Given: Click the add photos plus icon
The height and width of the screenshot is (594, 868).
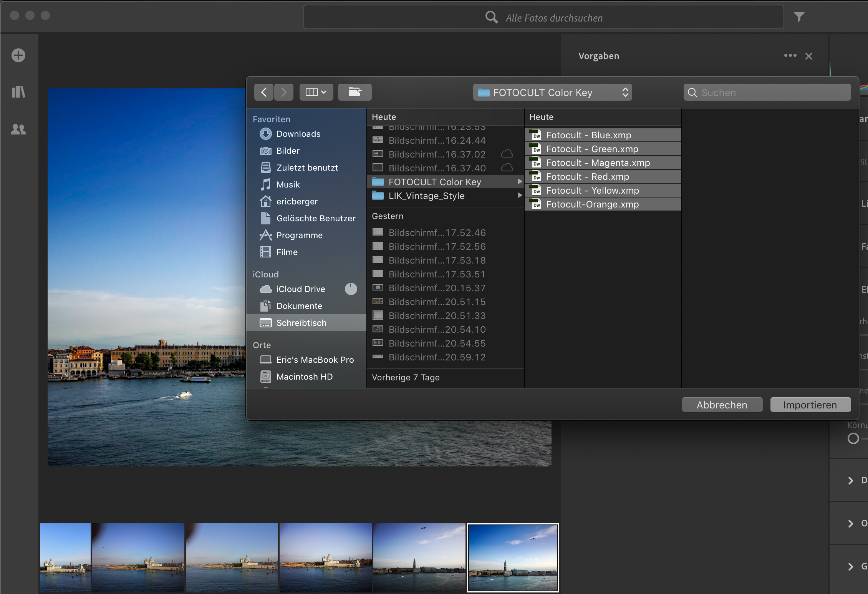Looking at the screenshot, I should pyautogui.click(x=18, y=55).
